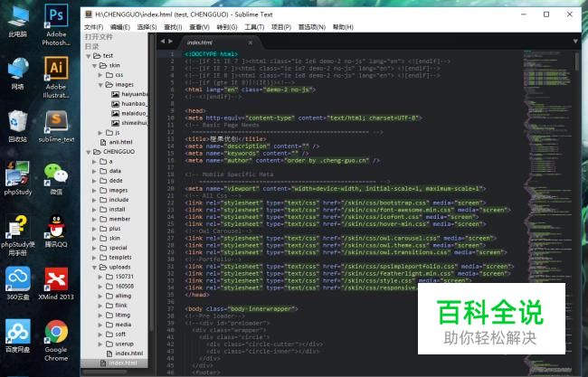The height and width of the screenshot is (377, 588).
Task: Open the 项目(P) Project menu
Action: tap(281, 27)
